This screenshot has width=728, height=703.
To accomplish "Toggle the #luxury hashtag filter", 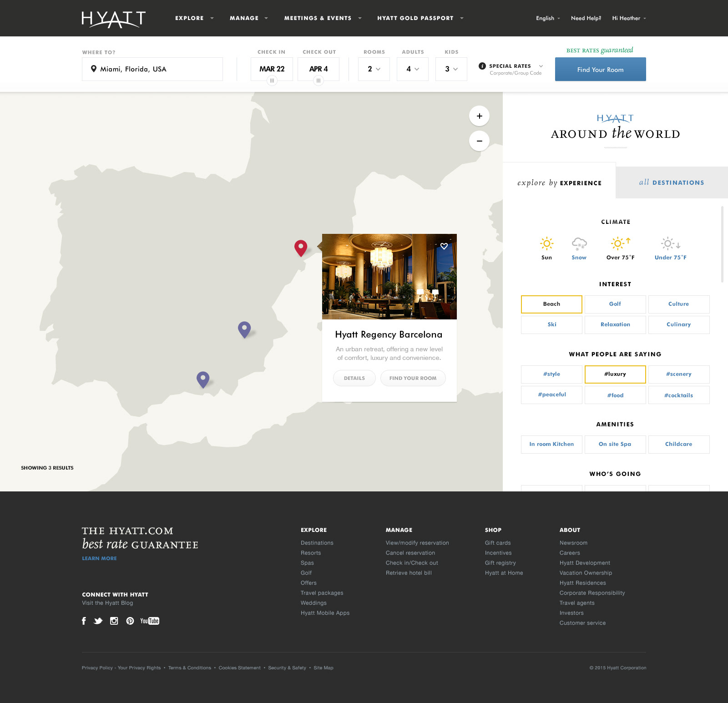I will [615, 374].
